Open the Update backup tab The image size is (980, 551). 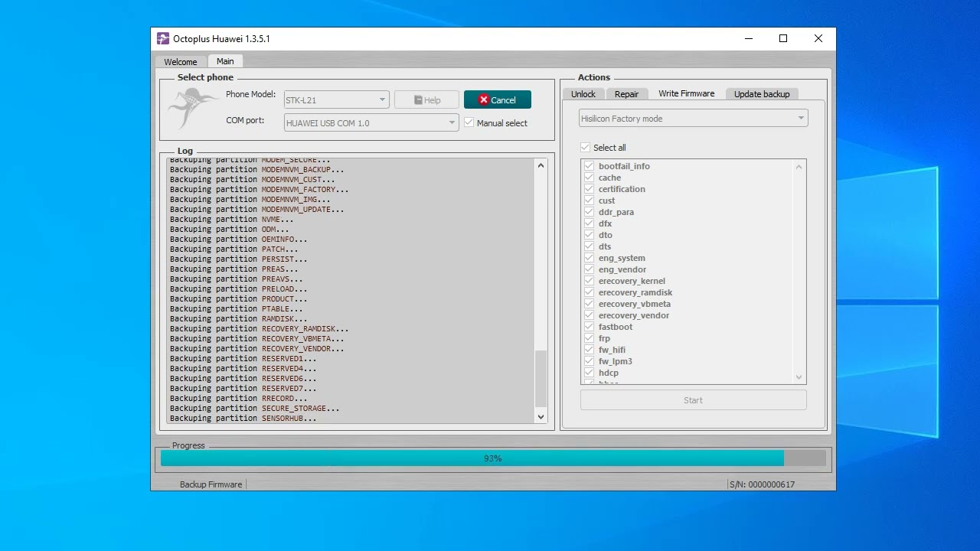(x=762, y=94)
